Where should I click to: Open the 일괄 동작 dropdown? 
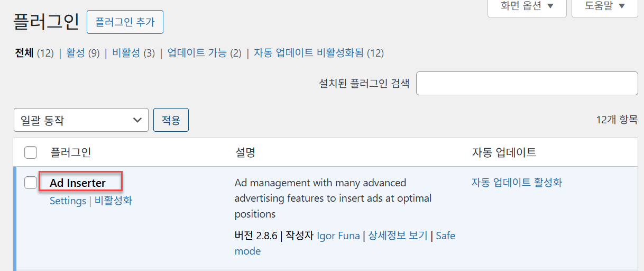(x=81, y=120)
